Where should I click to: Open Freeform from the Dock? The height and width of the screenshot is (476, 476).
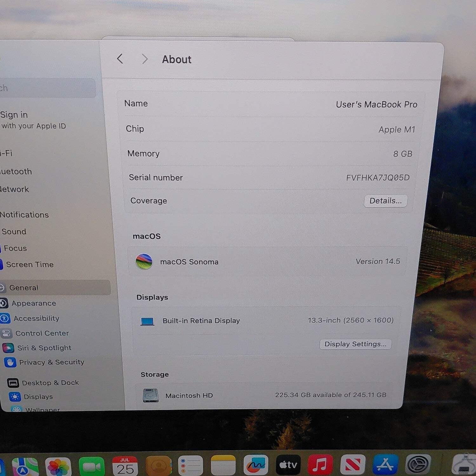(256, 465)
